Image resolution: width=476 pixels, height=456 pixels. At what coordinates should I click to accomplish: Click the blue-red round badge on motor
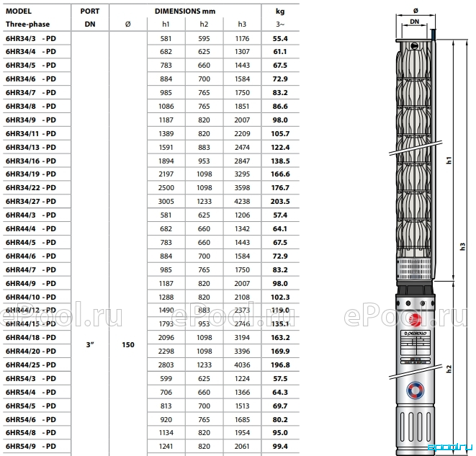415,390
